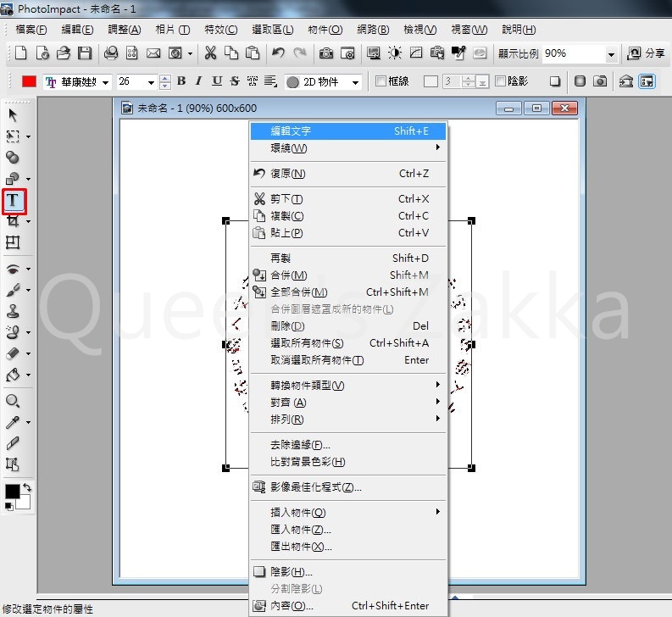Screen dimensions: 672x617
Task: Click the 分享 share button
Action: (646, 53)
